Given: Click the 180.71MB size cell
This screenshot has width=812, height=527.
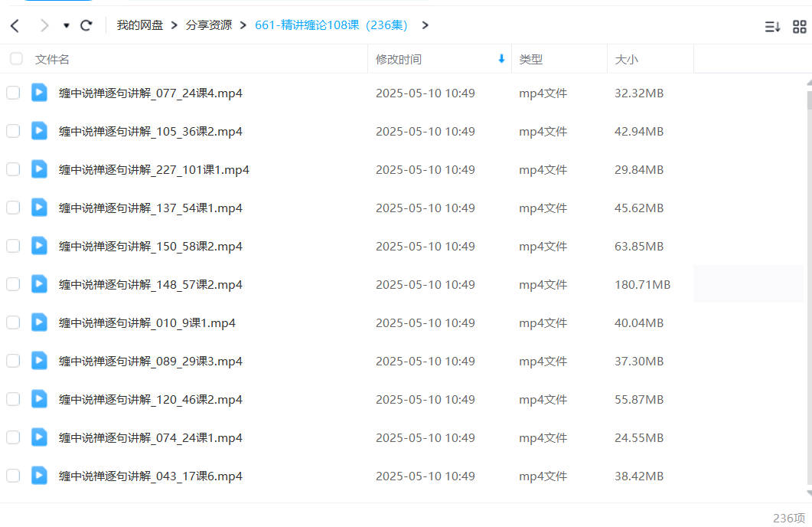Looking at the screenshot, I should click(x=642, y=284).
